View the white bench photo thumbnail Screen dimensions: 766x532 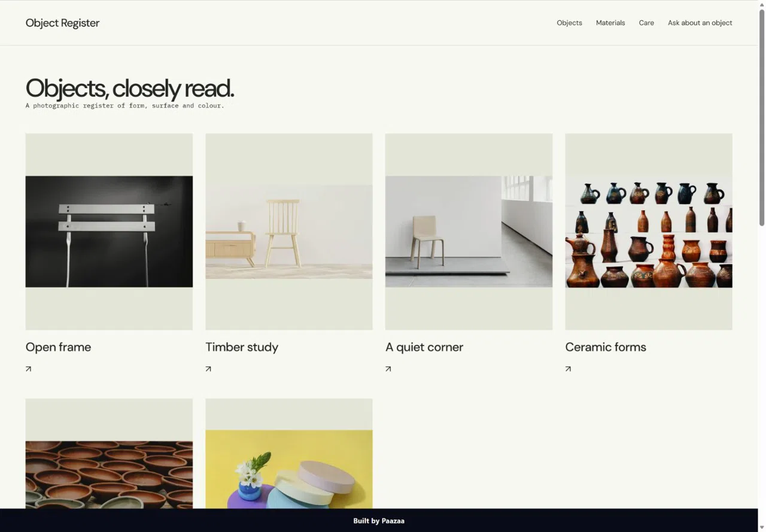[x=109, y=232]
